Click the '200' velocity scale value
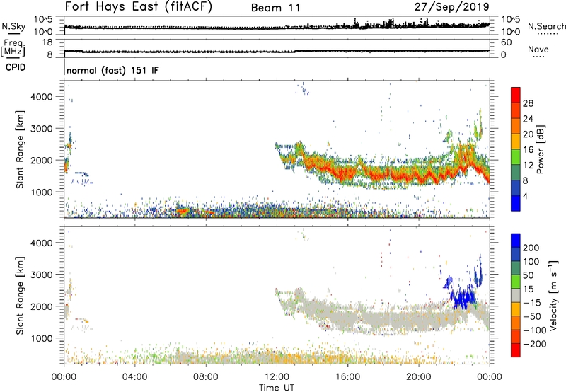Image resolution: width=566 pixels, height=392 pixels. click(x=531, y=248)
